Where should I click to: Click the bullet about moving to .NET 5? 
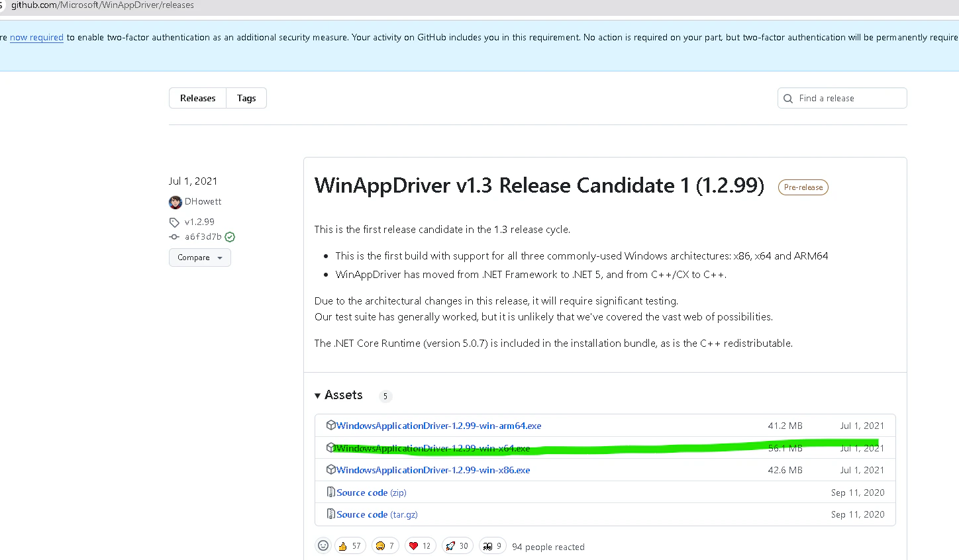[x=530, y=275]
